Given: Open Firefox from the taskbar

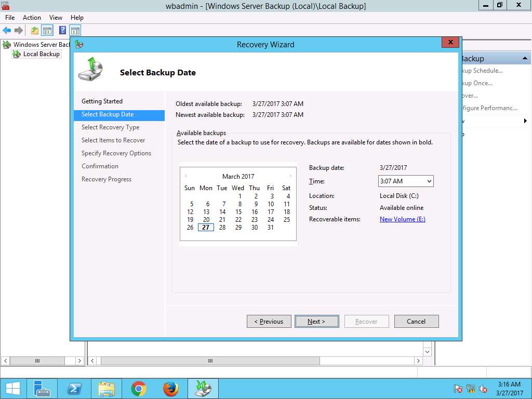Looking at the screenshot, I should 170,389.
